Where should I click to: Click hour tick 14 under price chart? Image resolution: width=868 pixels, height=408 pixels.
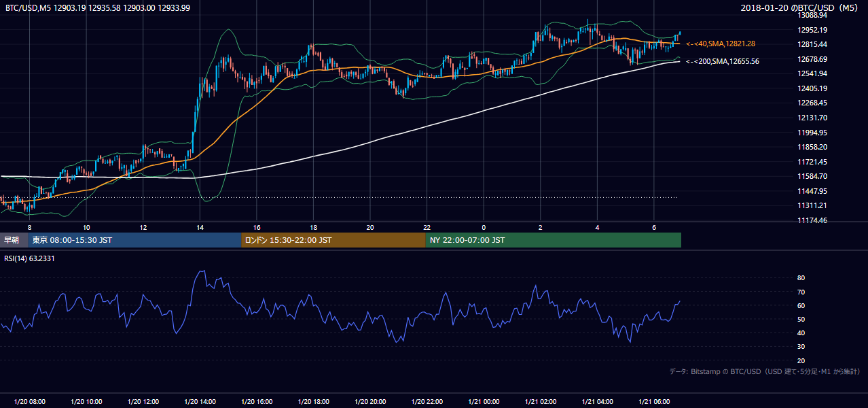click(x=200, y=227)
